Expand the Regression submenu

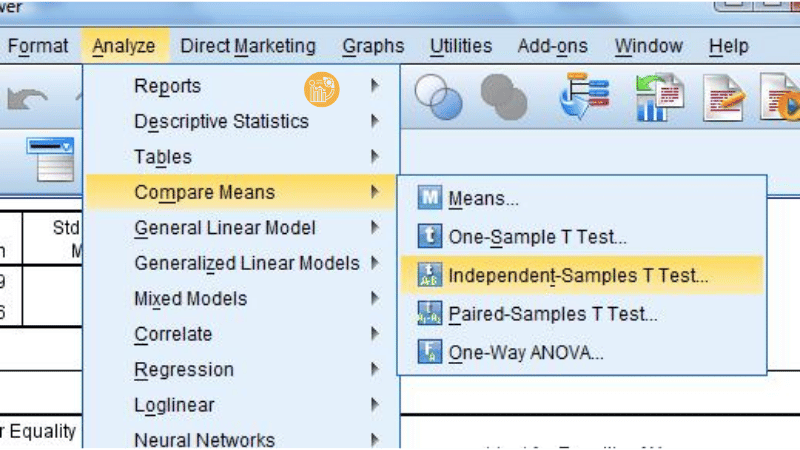pyautogui.click(x=241, y=369)
